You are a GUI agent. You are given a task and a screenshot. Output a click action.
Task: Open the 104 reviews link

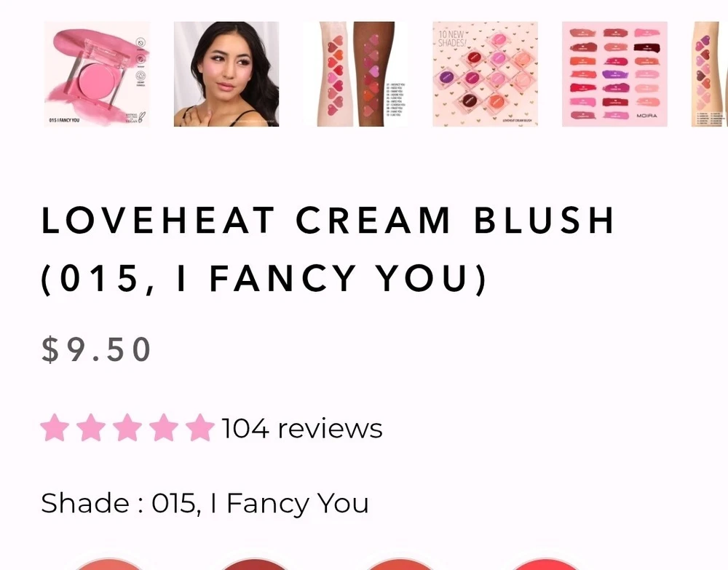tap(302, 428)
